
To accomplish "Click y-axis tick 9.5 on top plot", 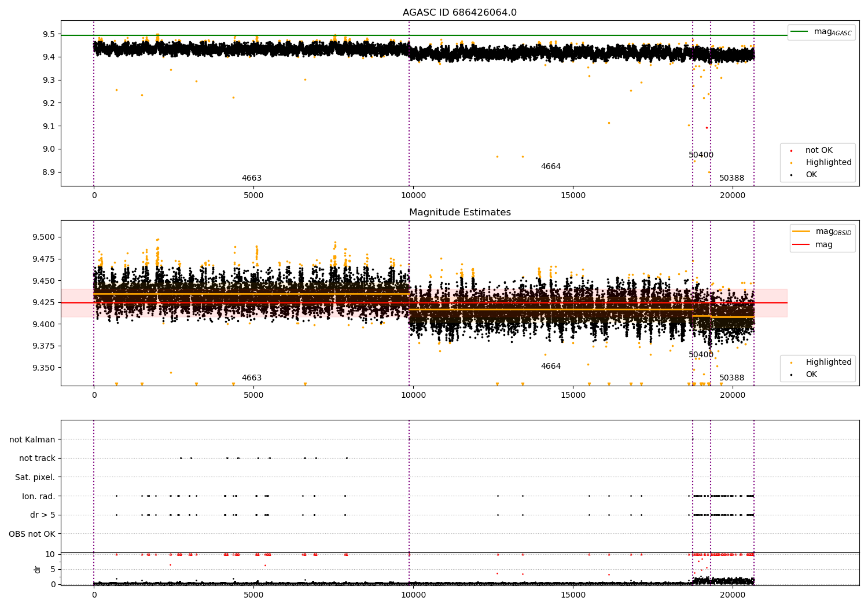I will (x=49, y=34).
